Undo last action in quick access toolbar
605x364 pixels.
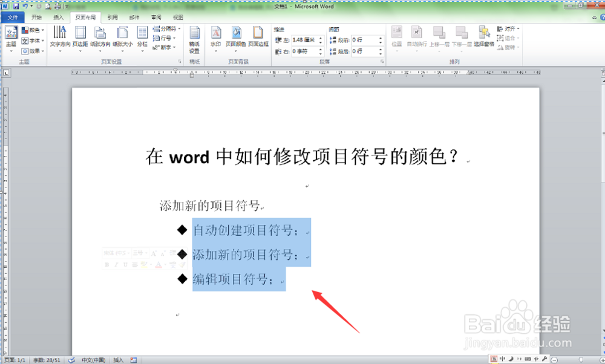pyautogui.click(x=25, y=6)
